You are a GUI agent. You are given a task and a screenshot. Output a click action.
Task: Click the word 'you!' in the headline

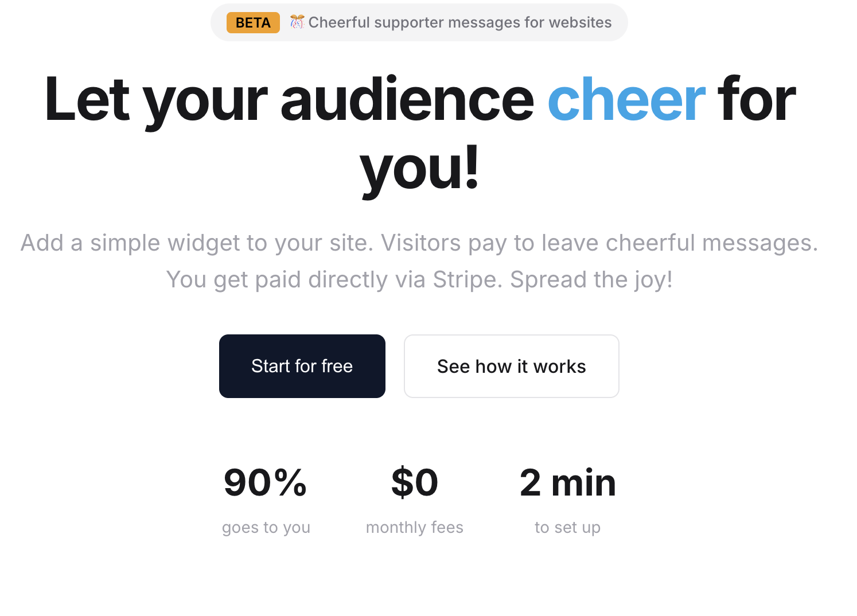[419, 169]
